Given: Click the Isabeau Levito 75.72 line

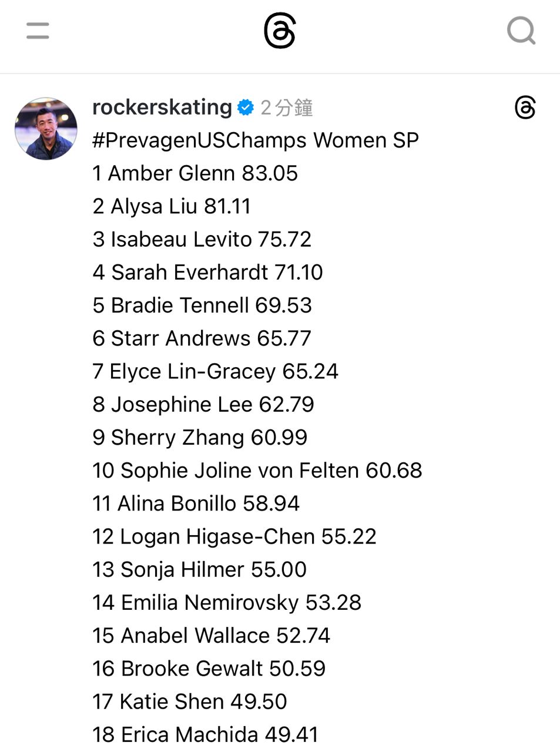Looking at the screenshot, I should point(202,239).
